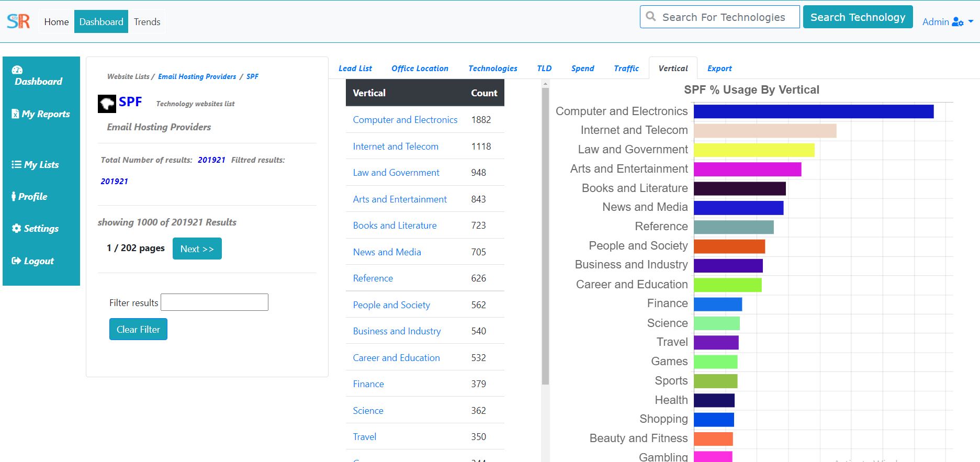980x462 pixels.
Task: Focus the Filter results text field
Action: pos(215,302)
